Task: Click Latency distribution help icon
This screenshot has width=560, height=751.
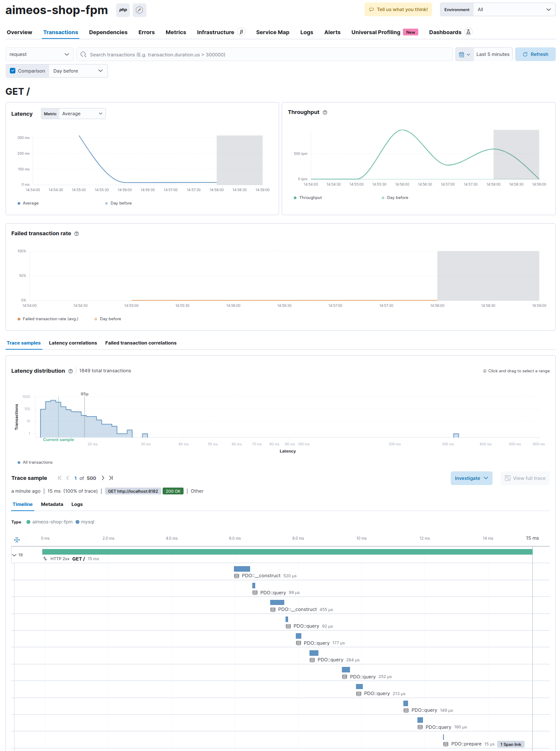Action: pyautogui.click(x=71, y=371)
